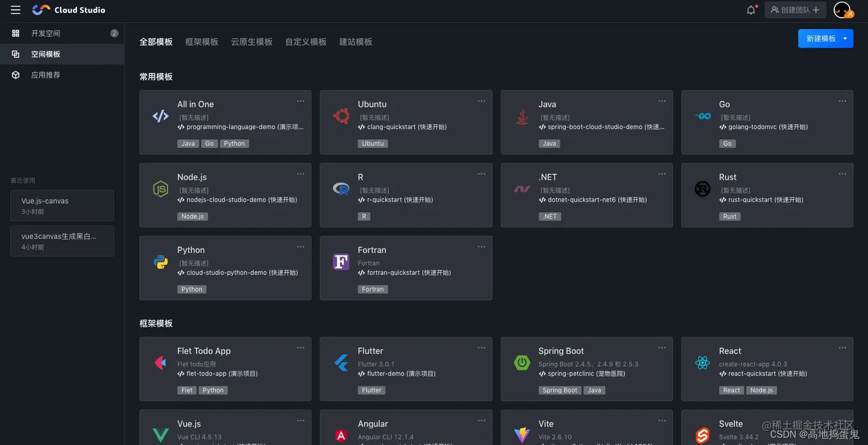Open 开发空间 in the sidebar

pyautogui.click(x=62, y=33)
